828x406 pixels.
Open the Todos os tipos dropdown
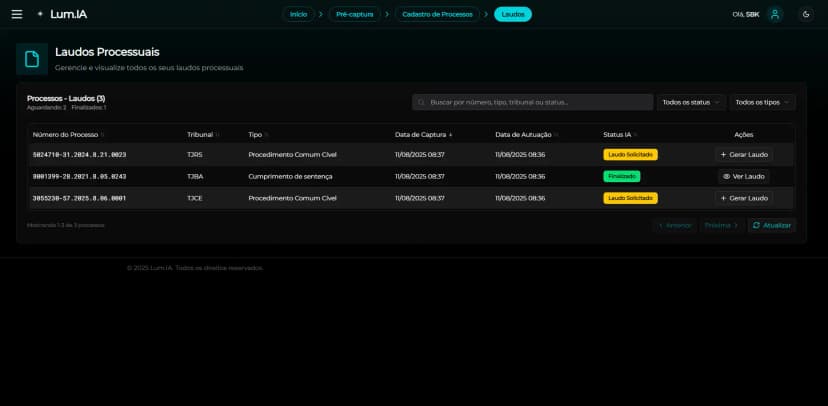coord(763,102)
